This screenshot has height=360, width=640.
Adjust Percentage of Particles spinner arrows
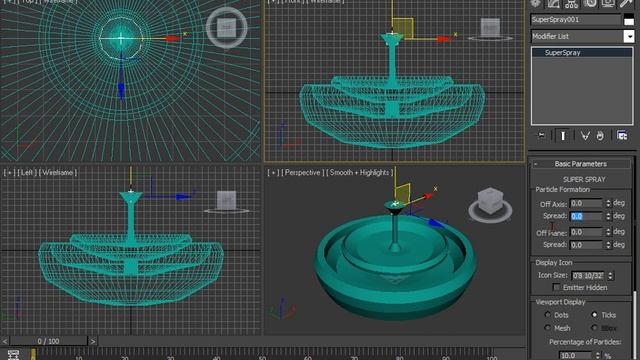click(x=597, y=356)
